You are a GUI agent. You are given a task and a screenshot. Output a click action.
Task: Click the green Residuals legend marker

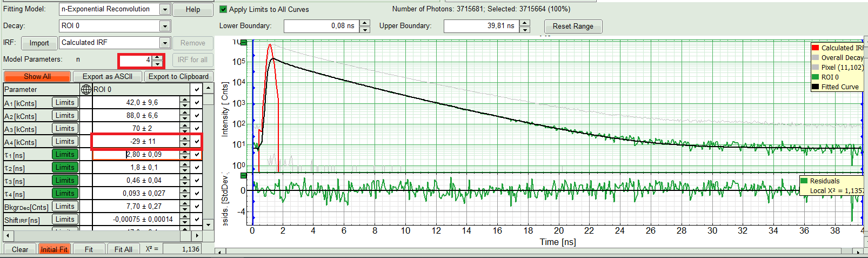tap(804, 181)
